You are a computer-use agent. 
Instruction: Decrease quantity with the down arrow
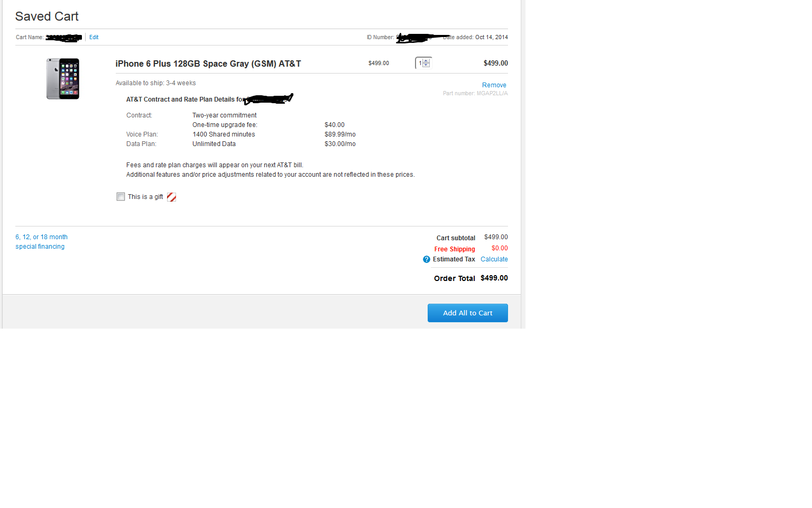(x=426, y=65)
